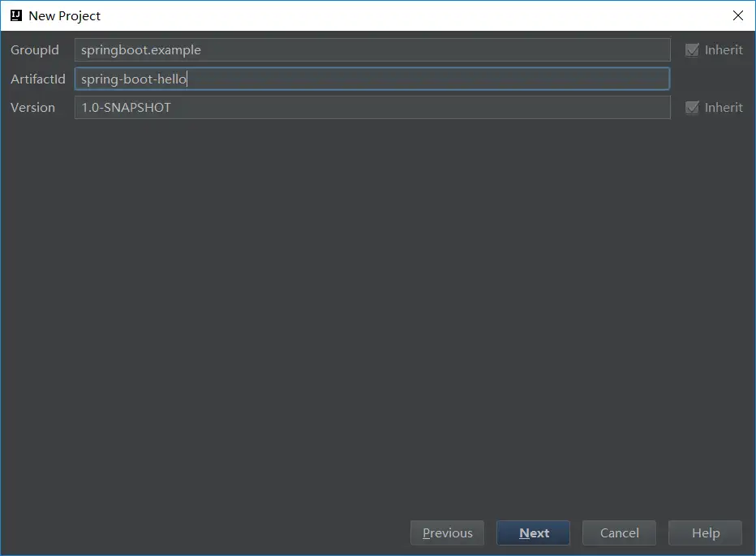Open Help for this dialog
This screenshot has width=756, height=556.
pos(705,533)
